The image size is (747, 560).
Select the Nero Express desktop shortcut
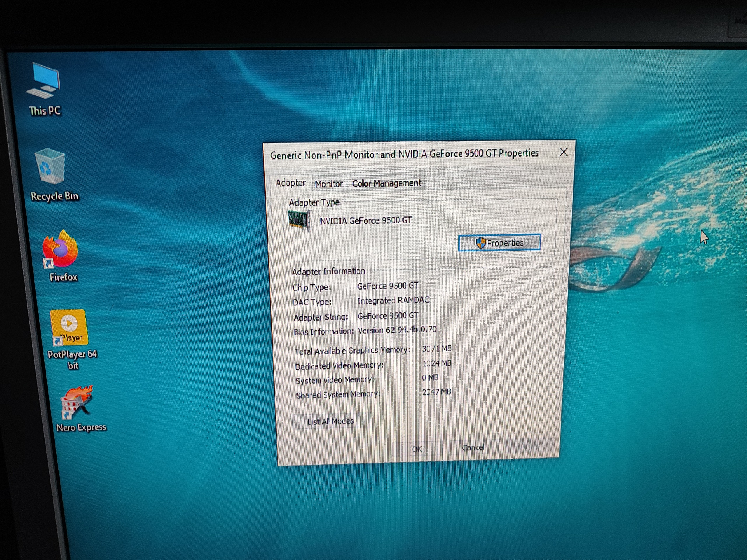80,409
